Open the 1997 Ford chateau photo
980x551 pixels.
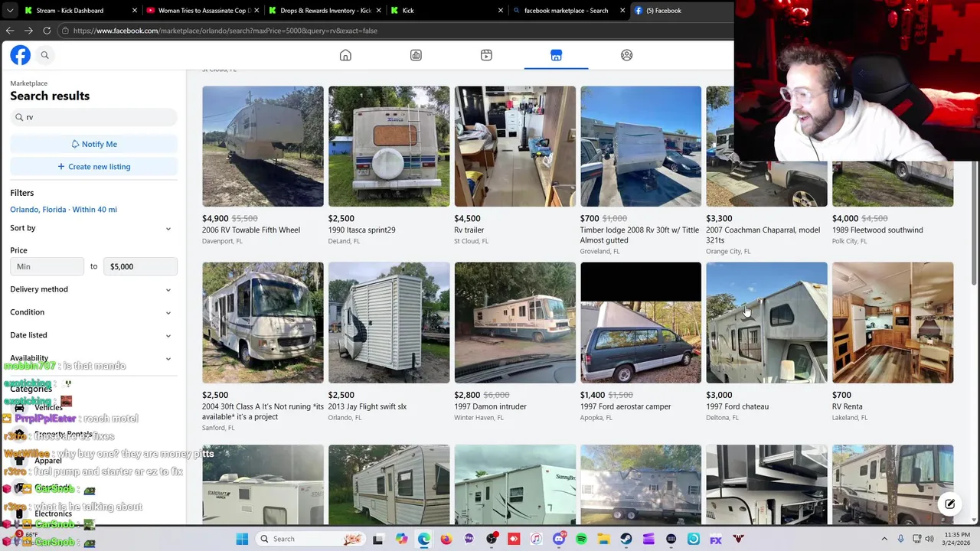click(x=766, y=323)
